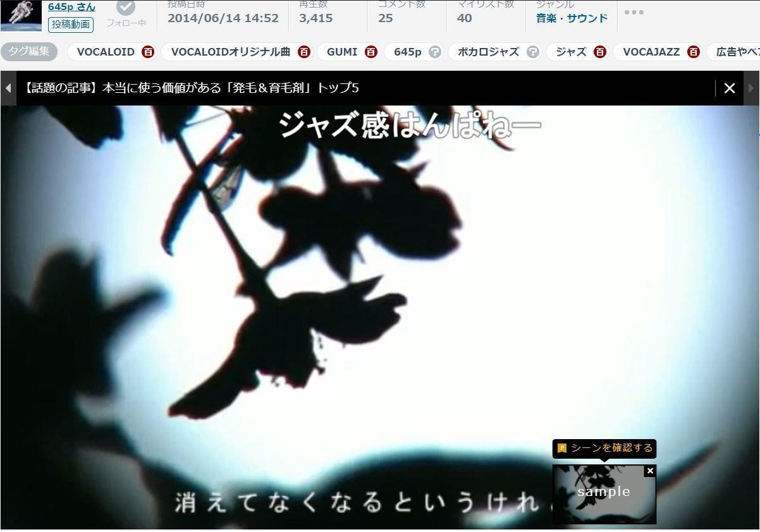Open the GUMI tag
This screenshot has height=532, width=760.
(342, 52)
